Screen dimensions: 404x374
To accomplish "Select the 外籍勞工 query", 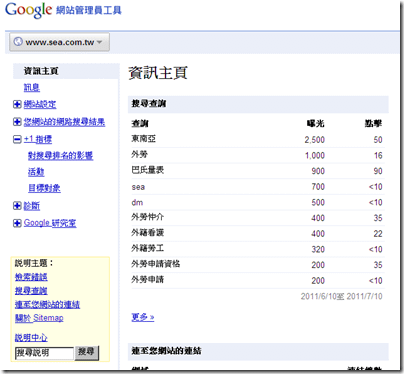I will pyautogui.click(x=148, y=249).
